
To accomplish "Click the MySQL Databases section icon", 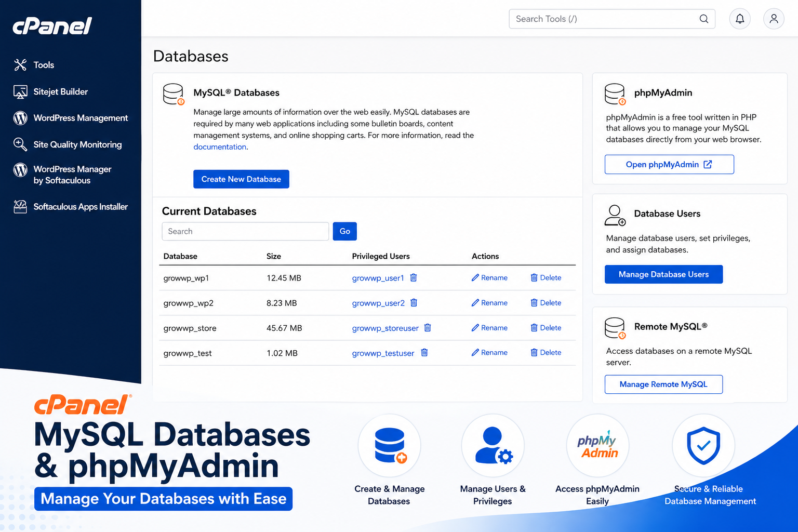I will (x=174, y=95).
